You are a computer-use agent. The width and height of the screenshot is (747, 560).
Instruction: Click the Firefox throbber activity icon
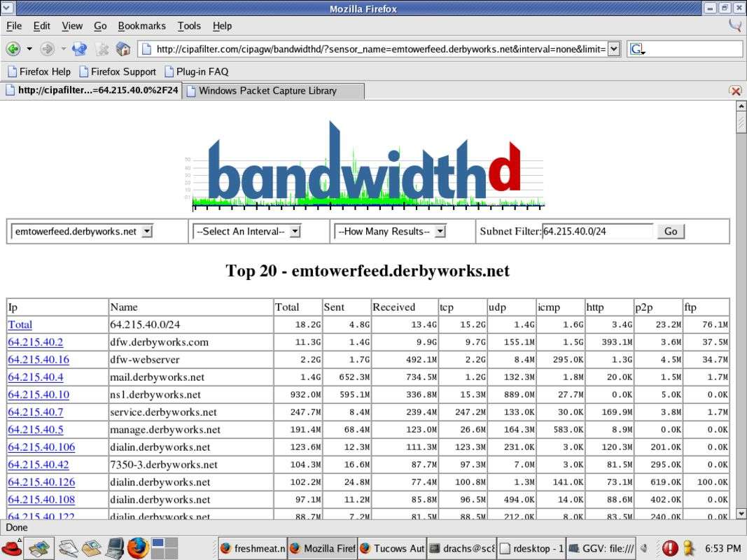(x=735, y=26)
